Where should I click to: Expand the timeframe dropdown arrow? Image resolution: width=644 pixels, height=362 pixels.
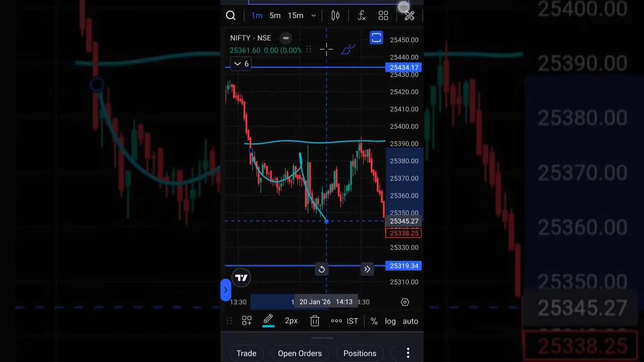click(x=313, y=16)
